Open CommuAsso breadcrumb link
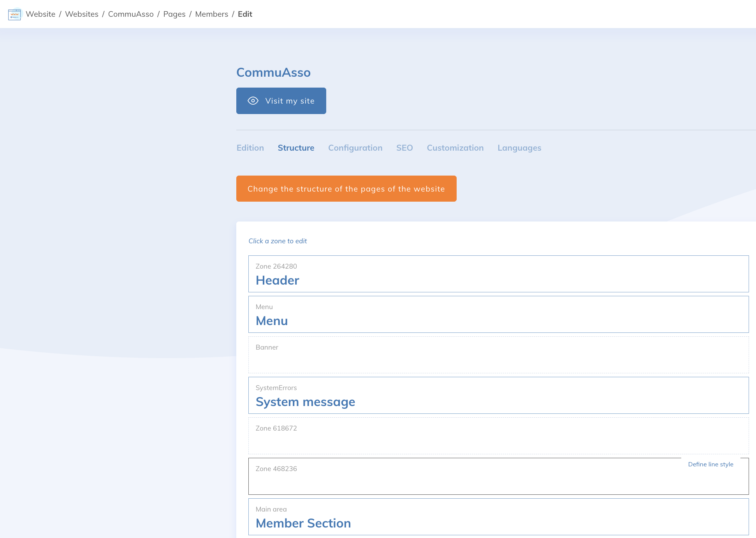Viewport: 756px width, 538px height. click(131, 14)
